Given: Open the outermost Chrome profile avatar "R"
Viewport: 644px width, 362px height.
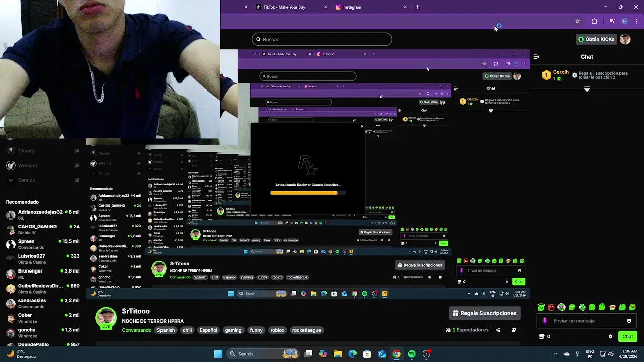Looking at the screenshot, I should click(x=624, y=21).
